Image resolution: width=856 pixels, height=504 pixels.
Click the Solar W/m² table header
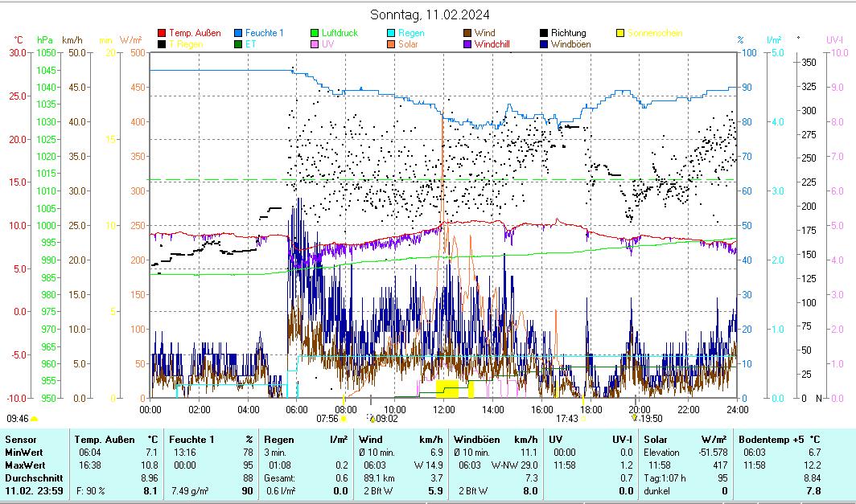click(685, 440)
